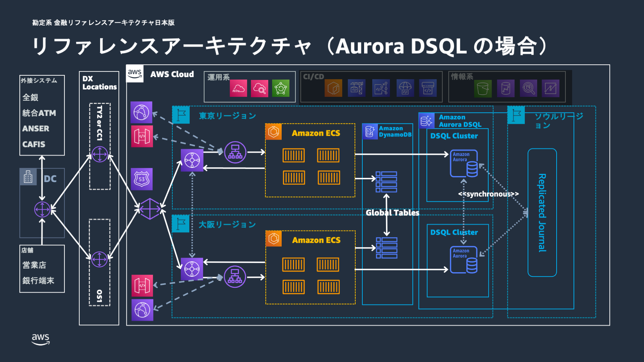
Task: Select the Amazon Aurora icon in the Osaka DSQL Cluster
Action: [464, 260]
